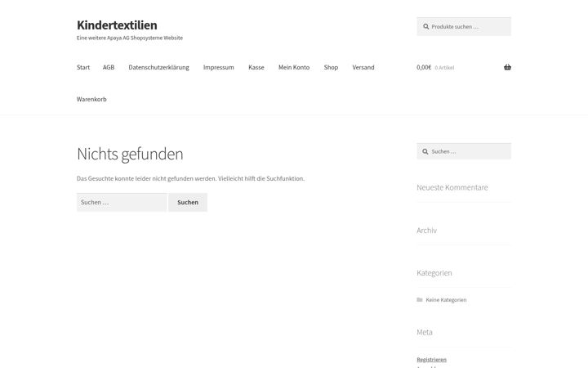588x368 pixels.
Task: Open the Warenkorb menu item
Action: (x=91, y=99)
